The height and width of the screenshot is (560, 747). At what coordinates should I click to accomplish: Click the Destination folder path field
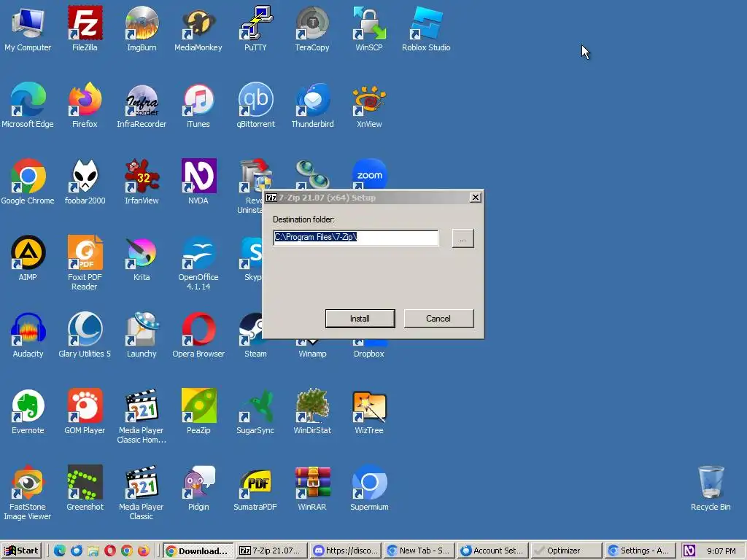pyautogui.click(x=356, y=238)
